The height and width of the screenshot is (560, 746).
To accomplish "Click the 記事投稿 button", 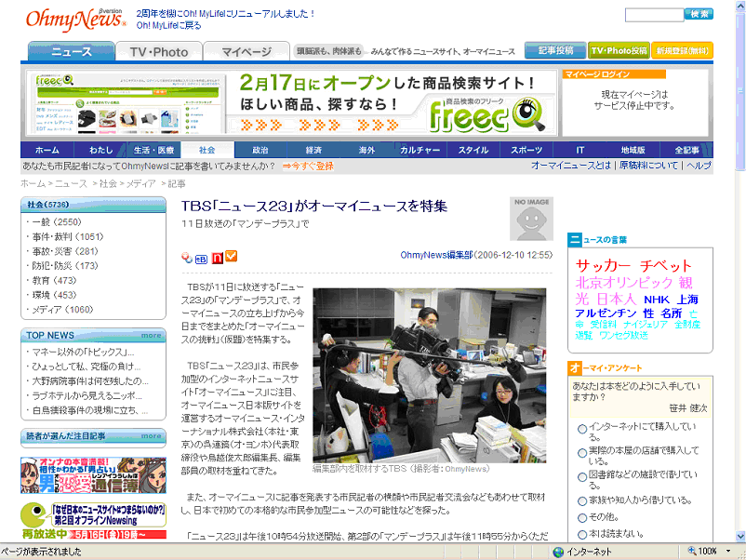I will pyautogui.click(x=555, y=50).
